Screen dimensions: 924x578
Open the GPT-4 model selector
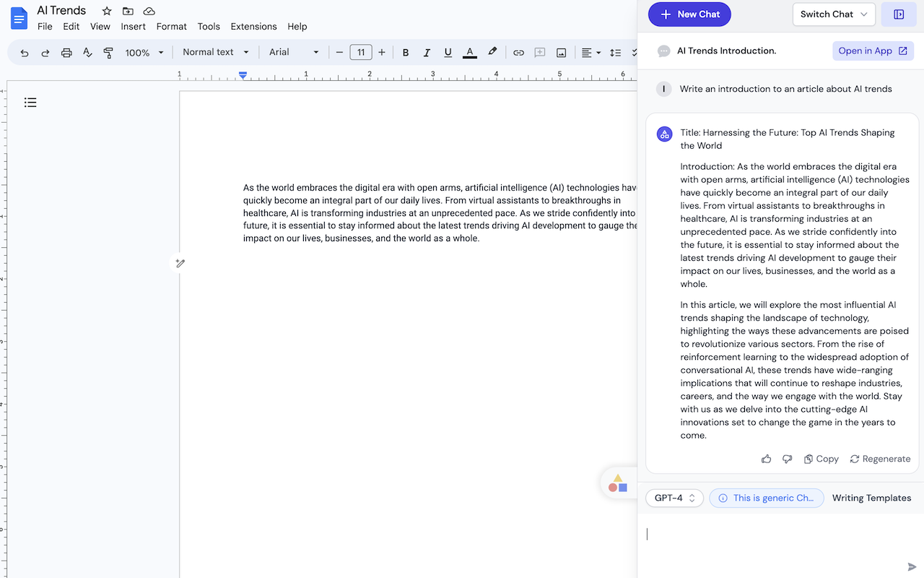click(x=674, y=498)
